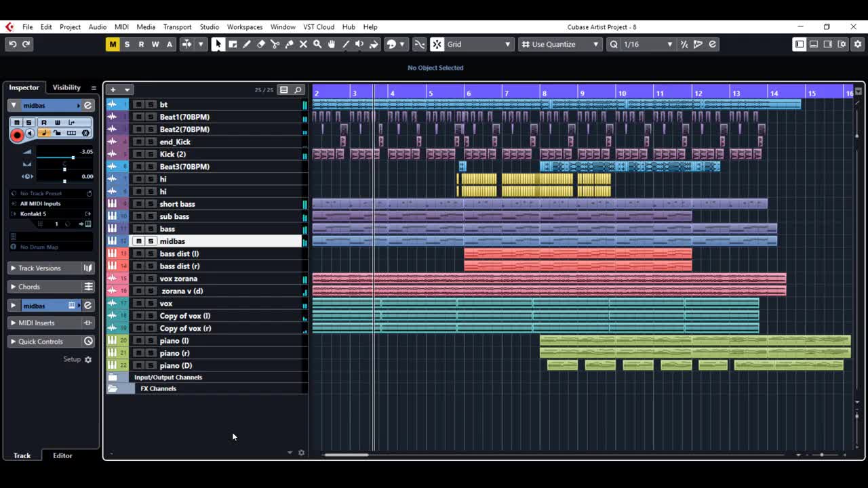Image resolution: width=868 pixels, height=488 pixels.
Task: Click the Iterative Quantize icon
Action: pos(684,44)
